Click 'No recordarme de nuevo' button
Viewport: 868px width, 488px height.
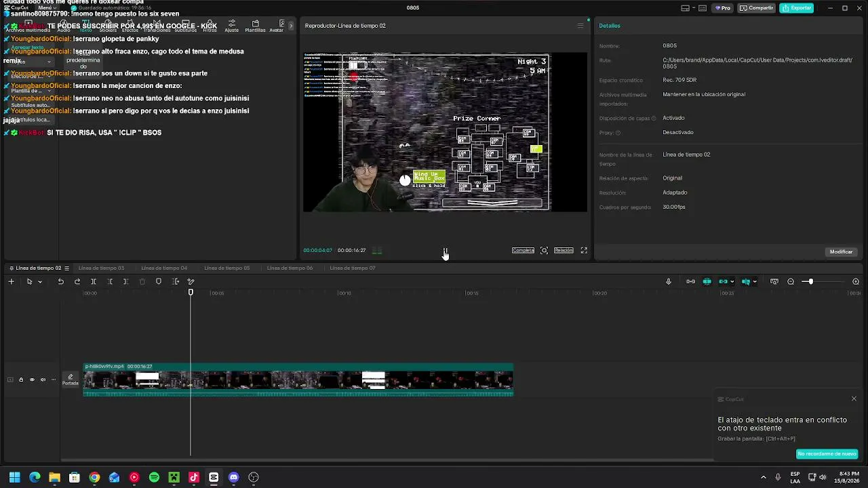click(827, 453)
